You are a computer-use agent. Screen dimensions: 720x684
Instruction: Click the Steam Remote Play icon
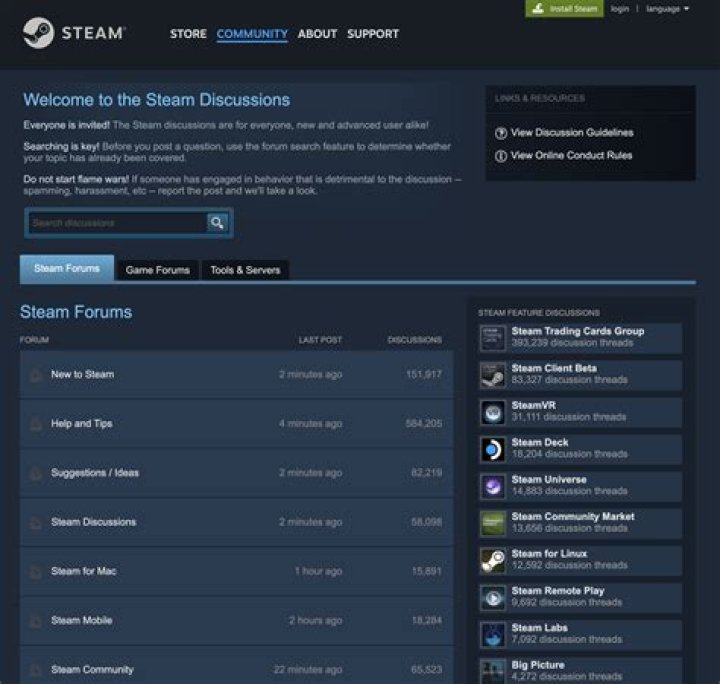(493, 598)
